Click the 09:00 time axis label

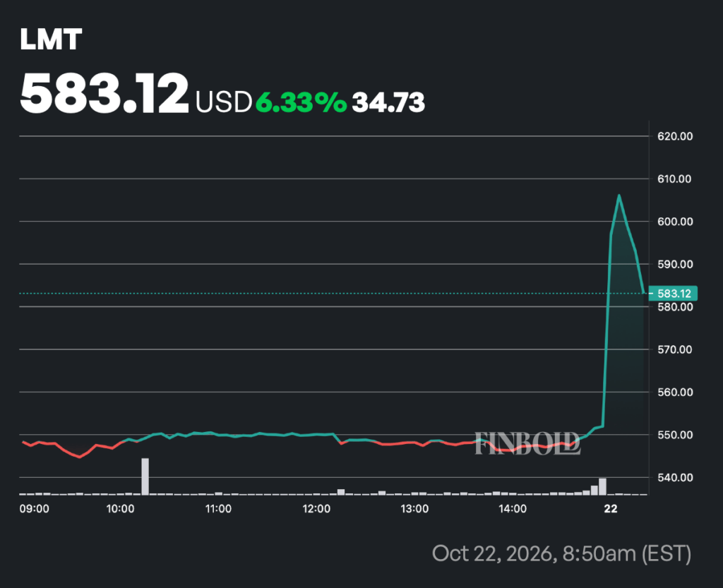(34, 509)
